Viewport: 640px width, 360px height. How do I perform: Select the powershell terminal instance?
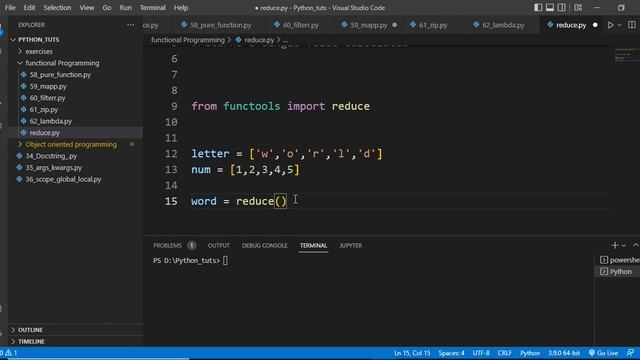click(x=619, y=260)
